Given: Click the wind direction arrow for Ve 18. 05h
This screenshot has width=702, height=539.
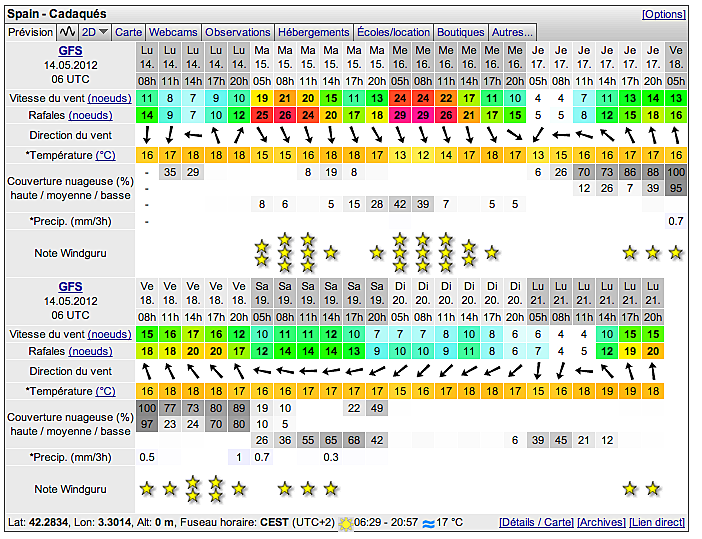Looking at the screenshot, I should point(676,134).
